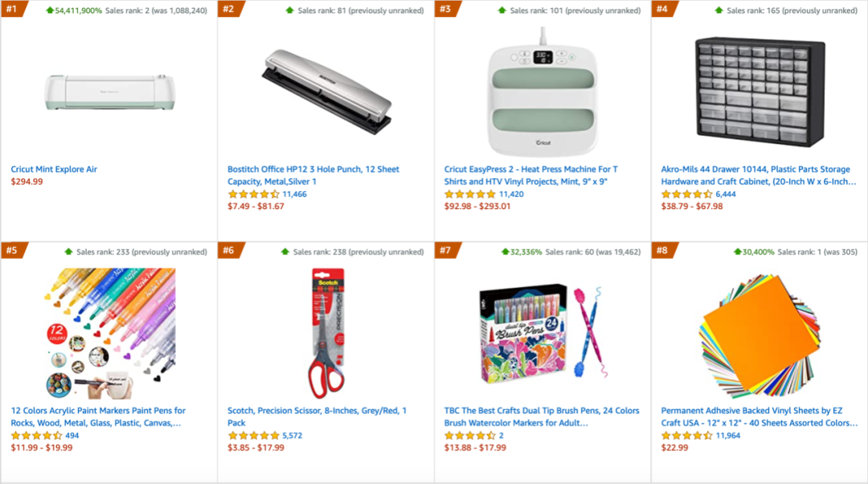Click the #7 rank badge

click(446, 251)
